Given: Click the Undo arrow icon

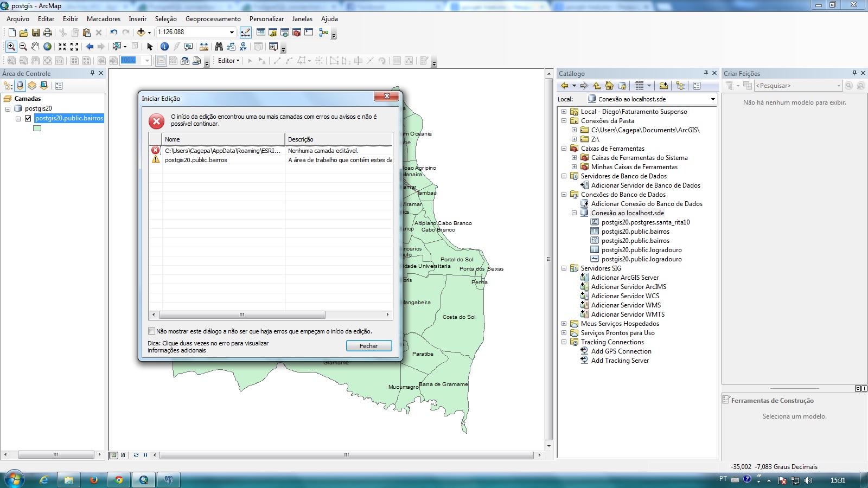Looking at the screenshot, I should click(x=114, y=33).
